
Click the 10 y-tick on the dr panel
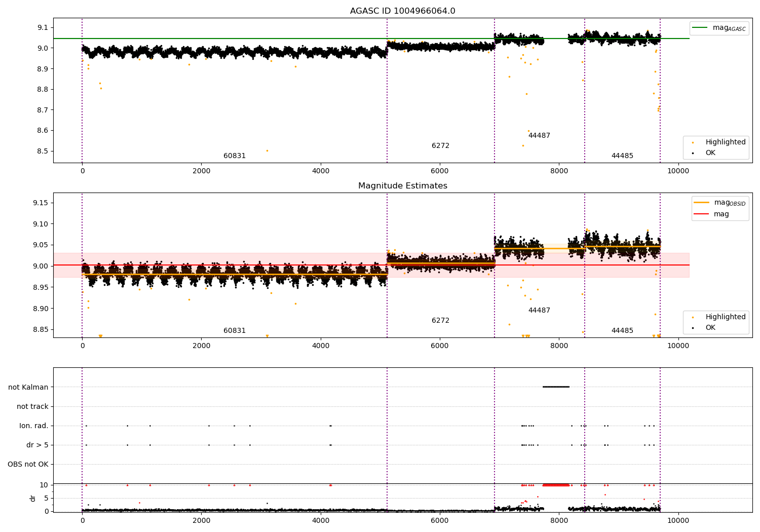44,485
